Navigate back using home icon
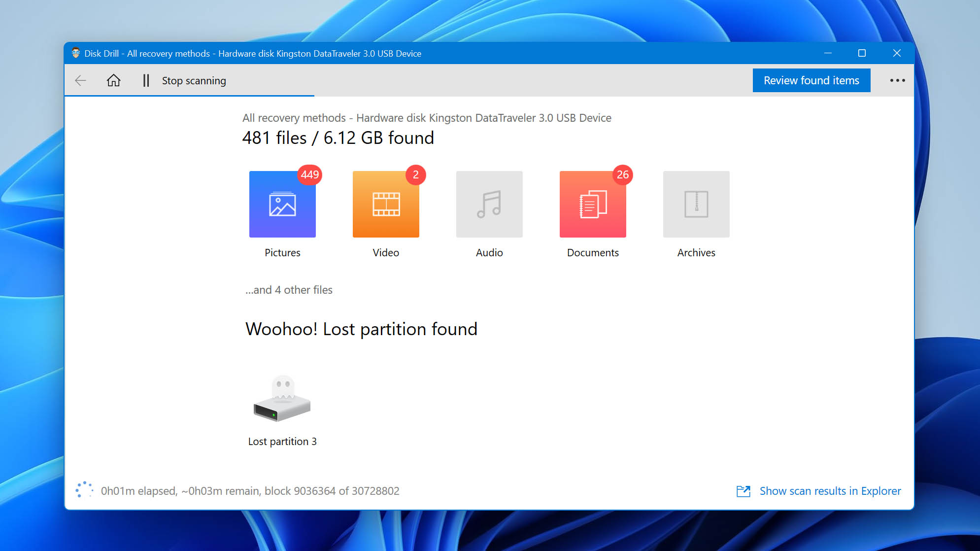Screen dimensions: 980x551 point(112,80)
